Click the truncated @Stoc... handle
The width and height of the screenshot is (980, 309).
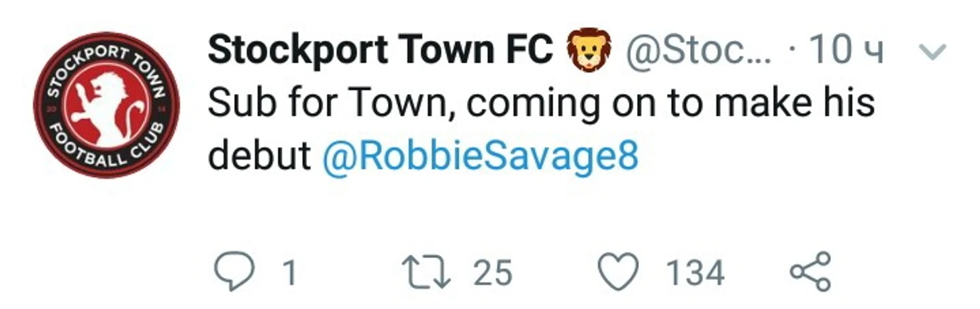point(699,50)
